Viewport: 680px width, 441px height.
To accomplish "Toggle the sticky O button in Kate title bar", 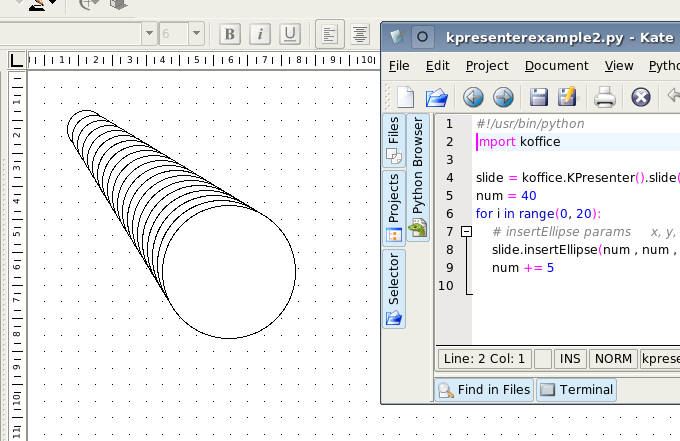I will click(x=422, y=37).
